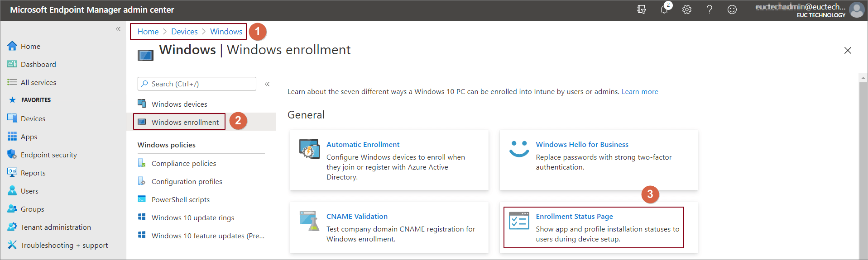Viewport: 868px width, 260px height.
Task: Click the Endpoint security label
Action: pos(49,155)
